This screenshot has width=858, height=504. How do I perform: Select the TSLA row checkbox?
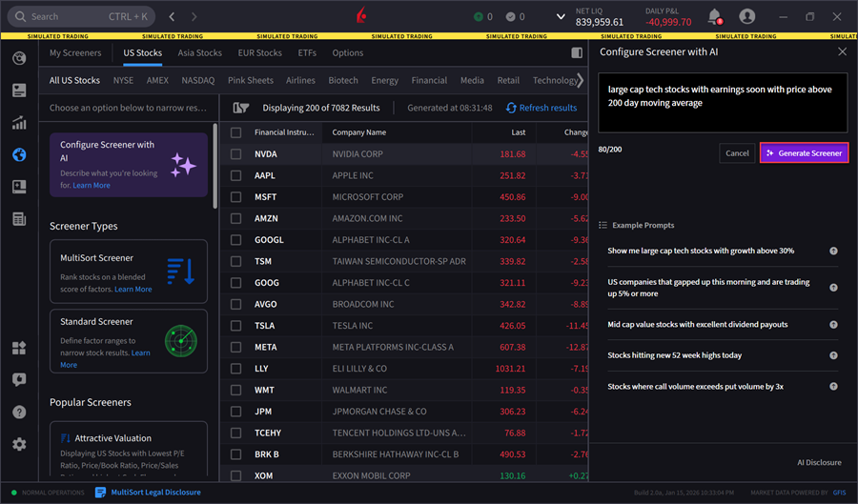coord(235,326)
